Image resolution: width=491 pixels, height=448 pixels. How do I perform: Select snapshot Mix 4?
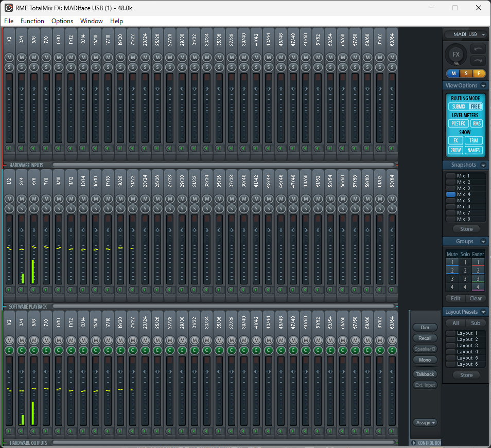coord(465,194)
